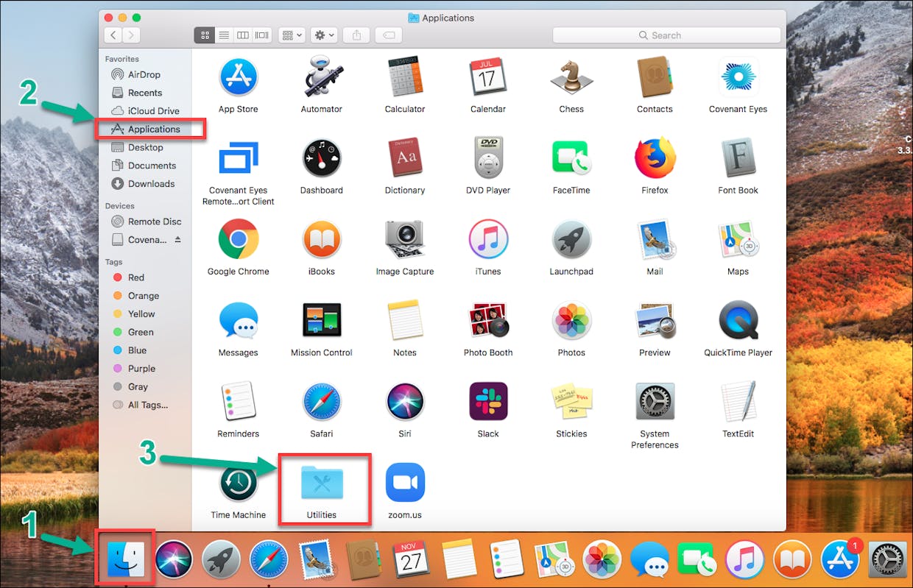This screenshot has height=588, width=913.
Task: Select Applications in the sidebar
Action: point(153,129)
